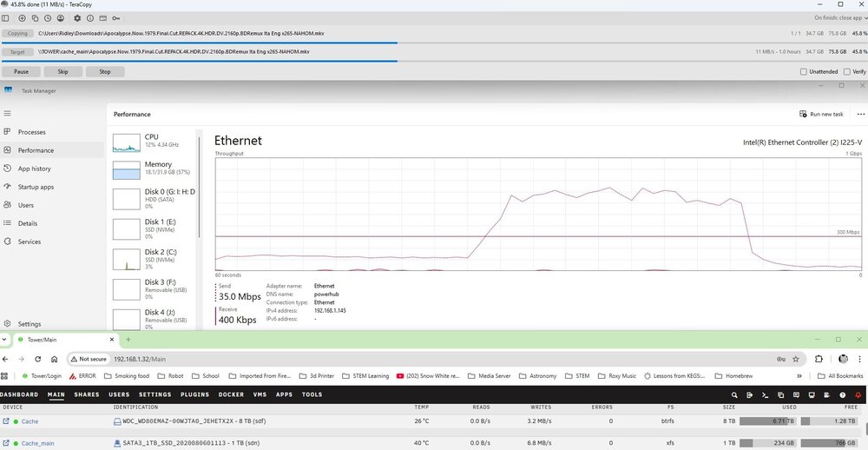Click Run new task in Task Manager
The image size is (868, 450).
pos(821,114)
